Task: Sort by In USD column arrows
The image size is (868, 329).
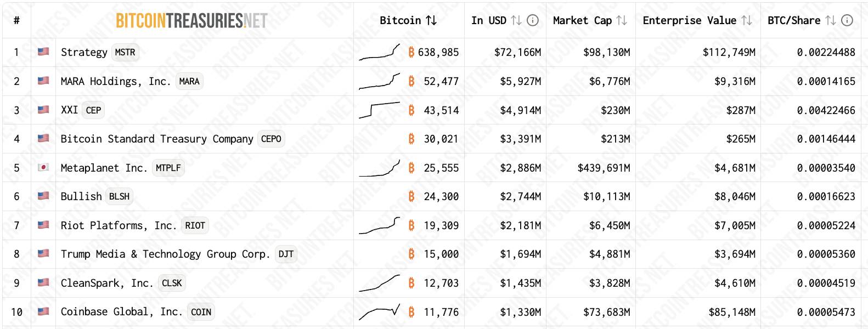Action: coord(516,20)
